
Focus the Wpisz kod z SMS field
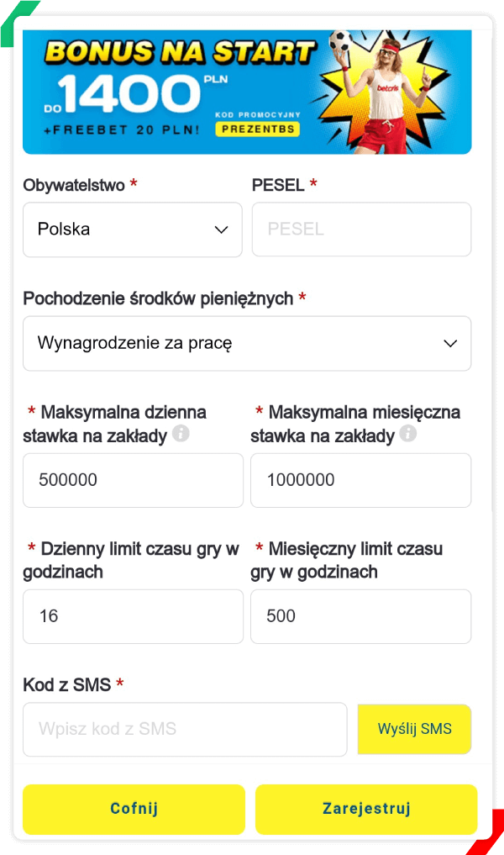[185, 729]
